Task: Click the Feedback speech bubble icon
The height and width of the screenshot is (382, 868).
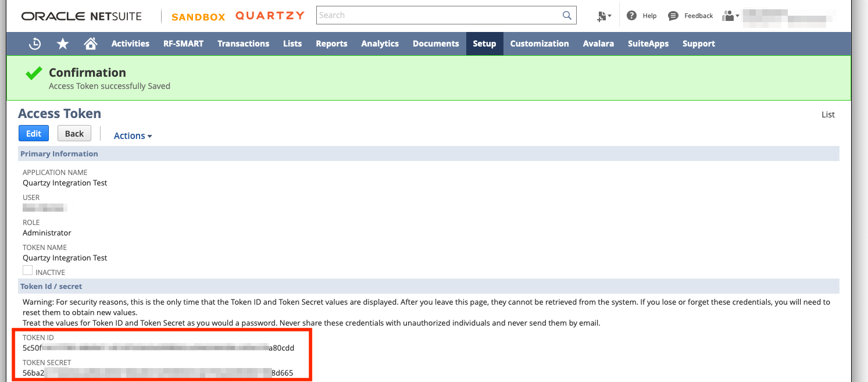Action: 673,16
